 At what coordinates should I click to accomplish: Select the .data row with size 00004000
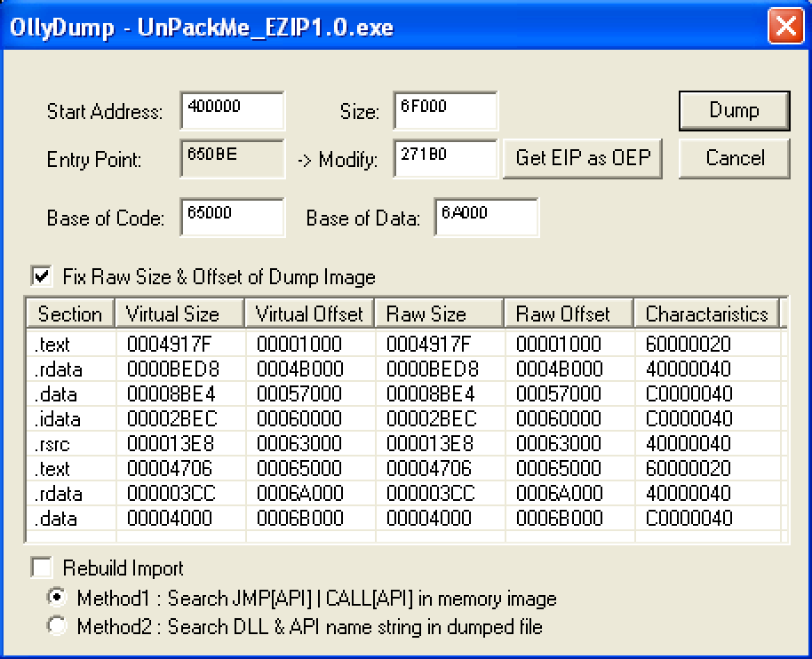click(407, 518)
